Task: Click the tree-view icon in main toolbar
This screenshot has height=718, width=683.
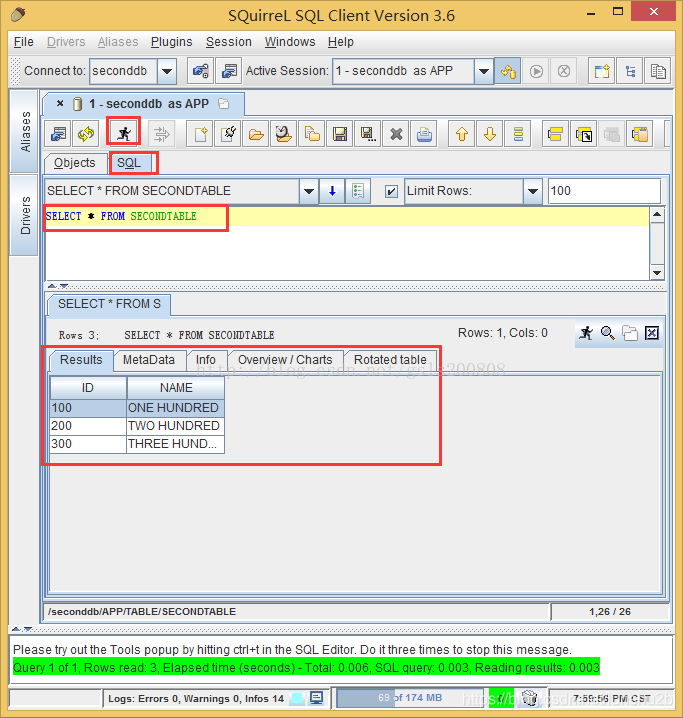Action: point(629,71)
